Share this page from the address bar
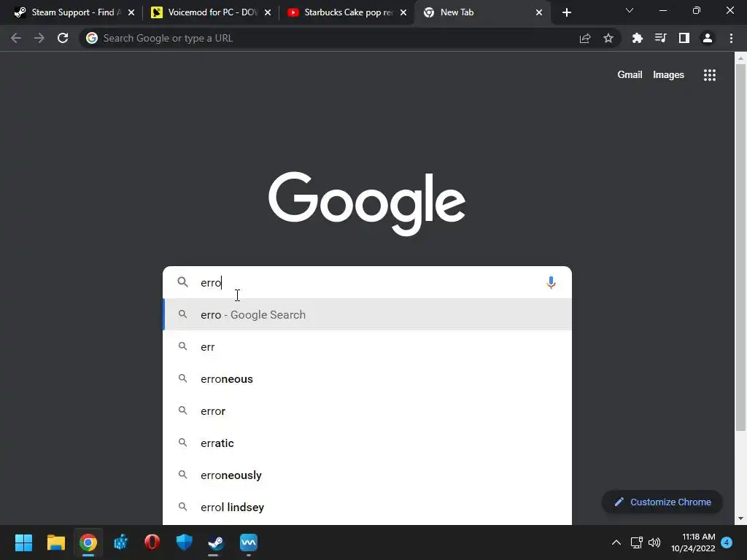The image size is (747, 560). 585,38
